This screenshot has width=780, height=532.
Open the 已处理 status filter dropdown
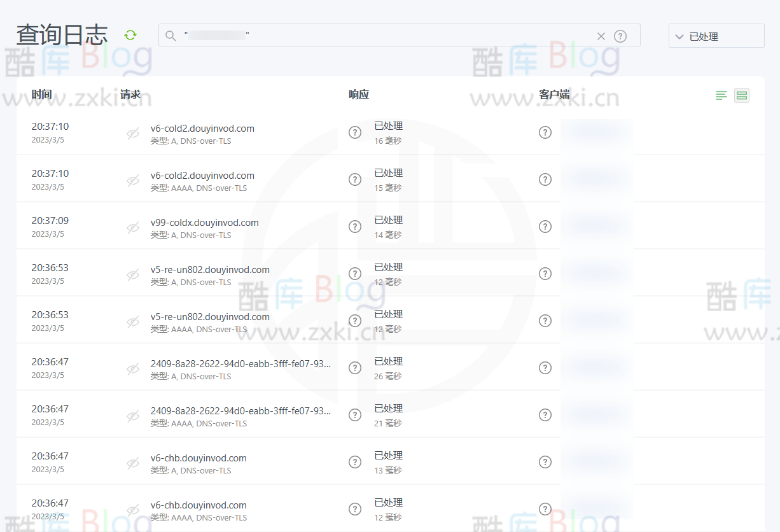716,36
